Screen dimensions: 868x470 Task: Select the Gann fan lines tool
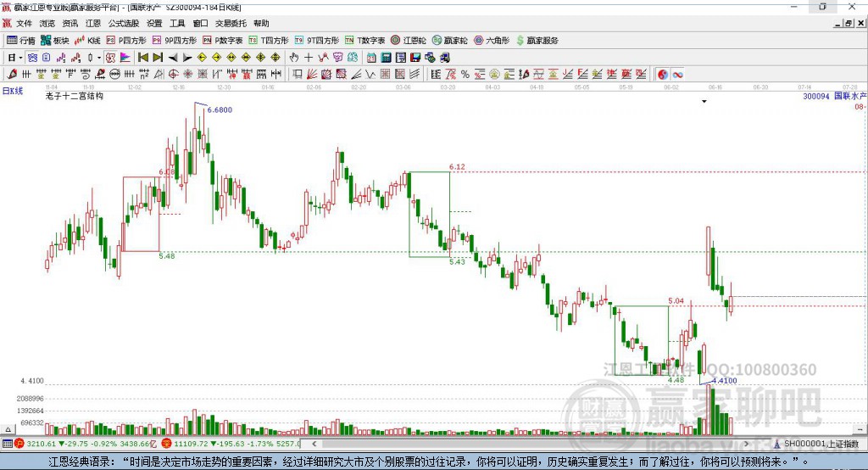312,75
